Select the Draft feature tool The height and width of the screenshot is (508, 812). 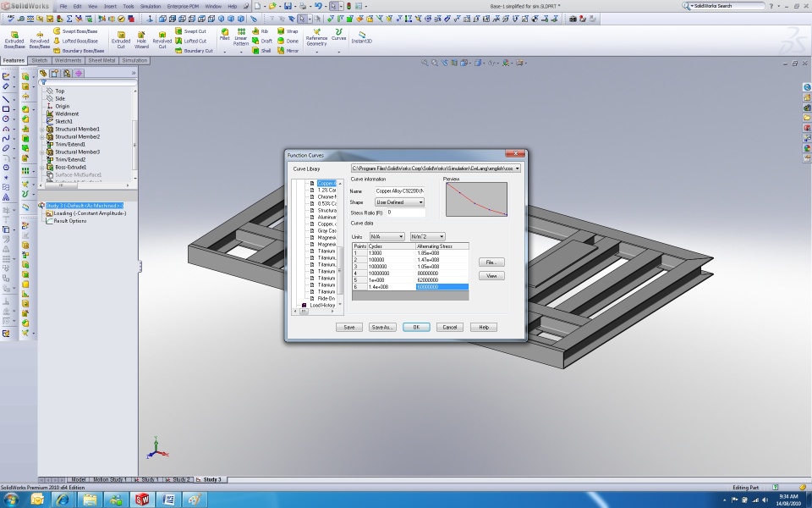262,41
